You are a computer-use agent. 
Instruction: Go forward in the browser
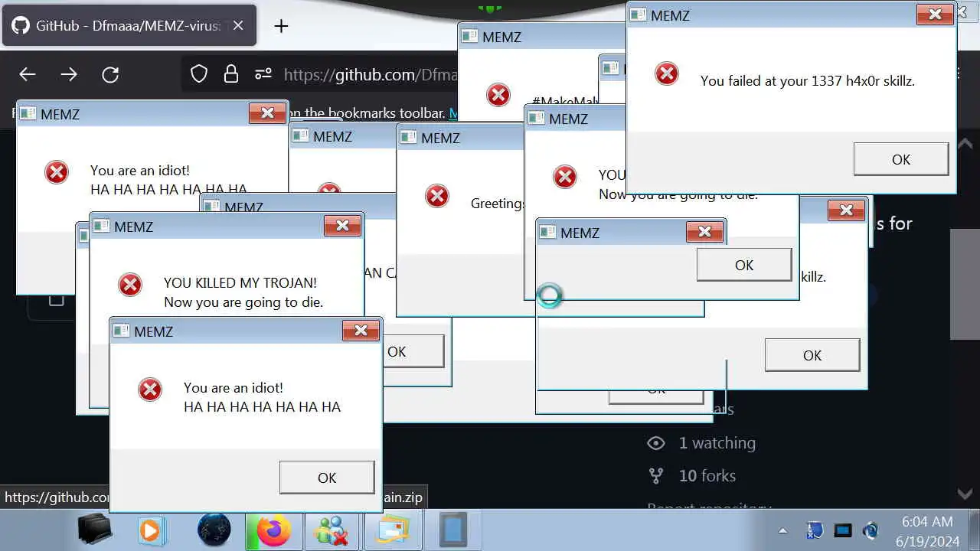[x=69, y=74]
